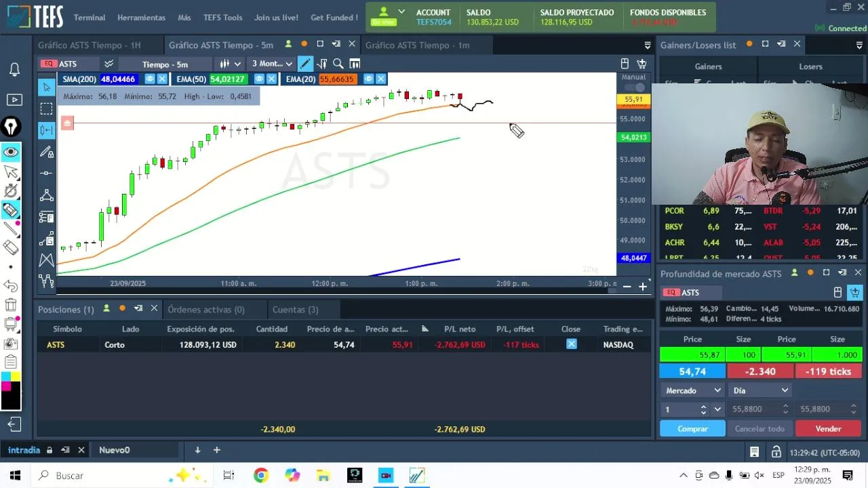
Task: Remove the EMA(50) indicator with X
Action: 271,79
